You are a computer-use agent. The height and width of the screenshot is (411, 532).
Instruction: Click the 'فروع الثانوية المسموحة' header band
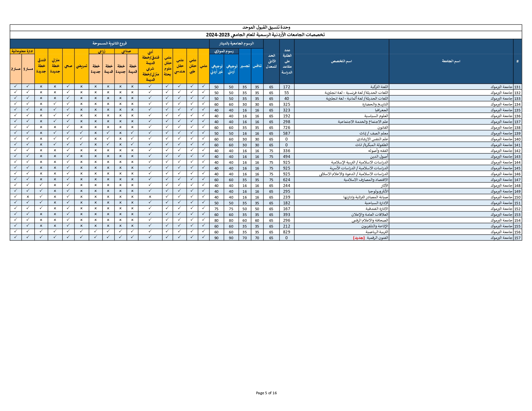tap(110, 43)
